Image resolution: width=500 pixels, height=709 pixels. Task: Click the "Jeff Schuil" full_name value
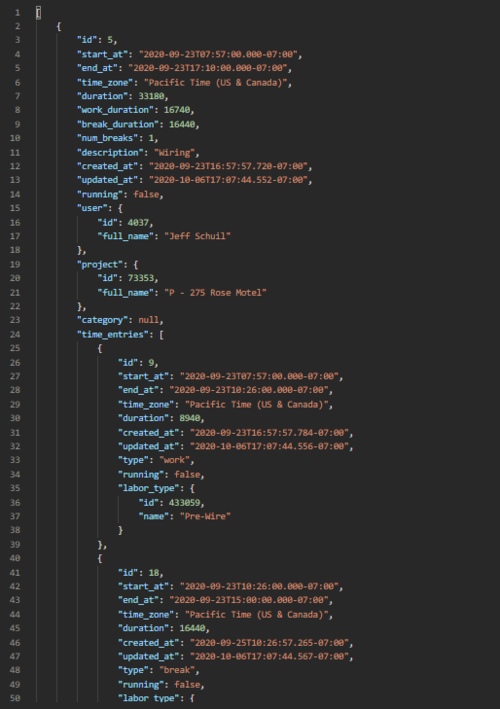point(198,236)
